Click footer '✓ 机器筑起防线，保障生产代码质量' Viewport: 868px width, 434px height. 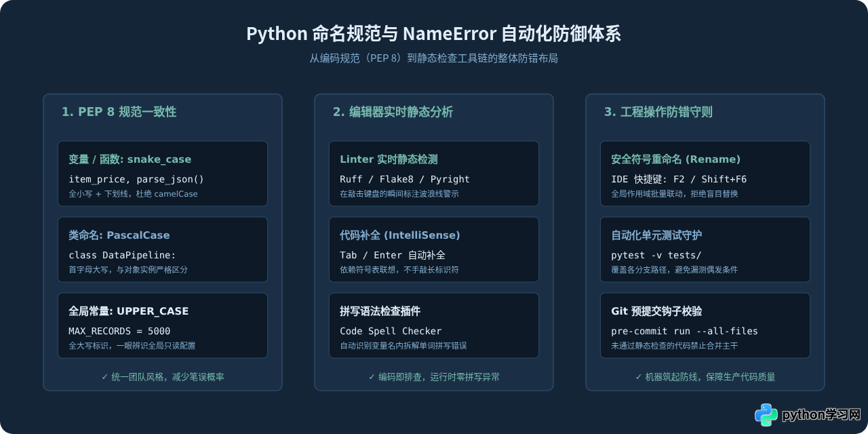click(705, 377)
